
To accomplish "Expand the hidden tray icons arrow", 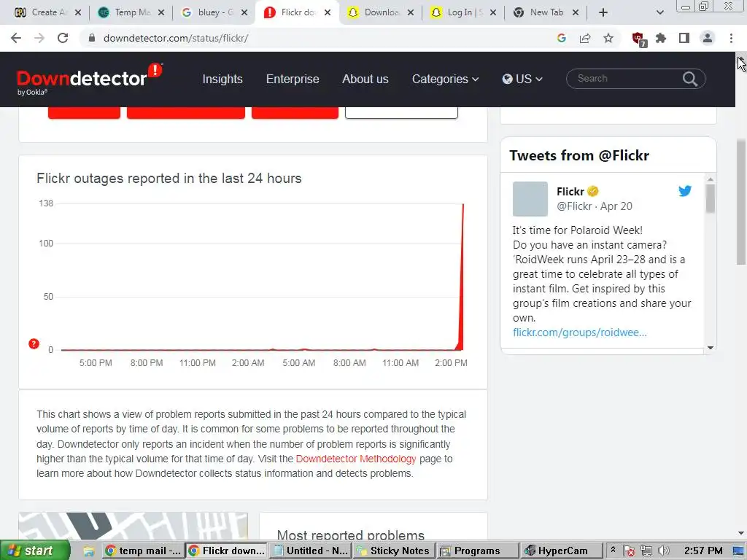I will [613, 550].
